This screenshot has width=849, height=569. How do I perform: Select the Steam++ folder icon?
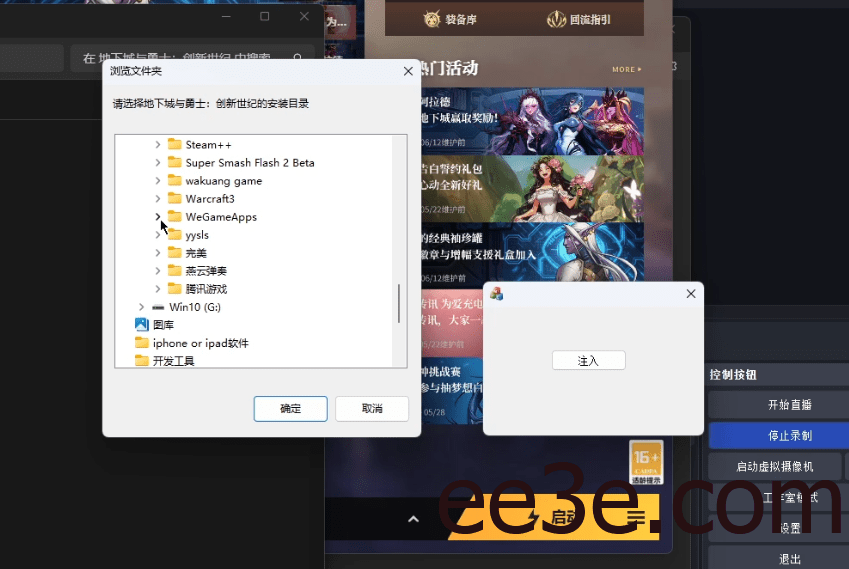[x=175, y=145]
